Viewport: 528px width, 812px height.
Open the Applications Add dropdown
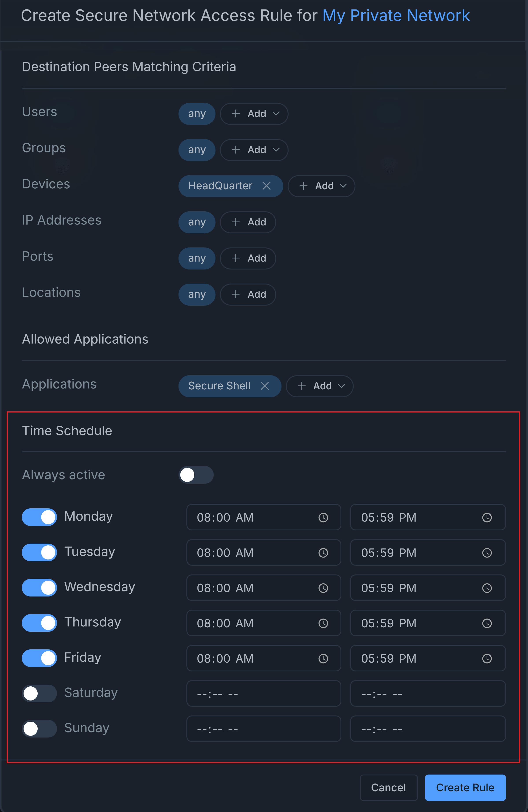(x=319, y=386)
